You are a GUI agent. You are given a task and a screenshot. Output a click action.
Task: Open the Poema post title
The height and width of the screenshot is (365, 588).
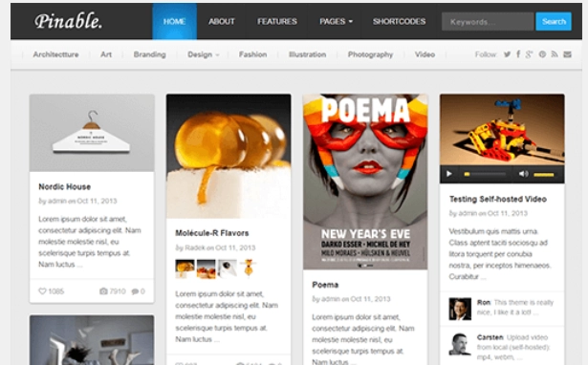[x=325, y=285]
